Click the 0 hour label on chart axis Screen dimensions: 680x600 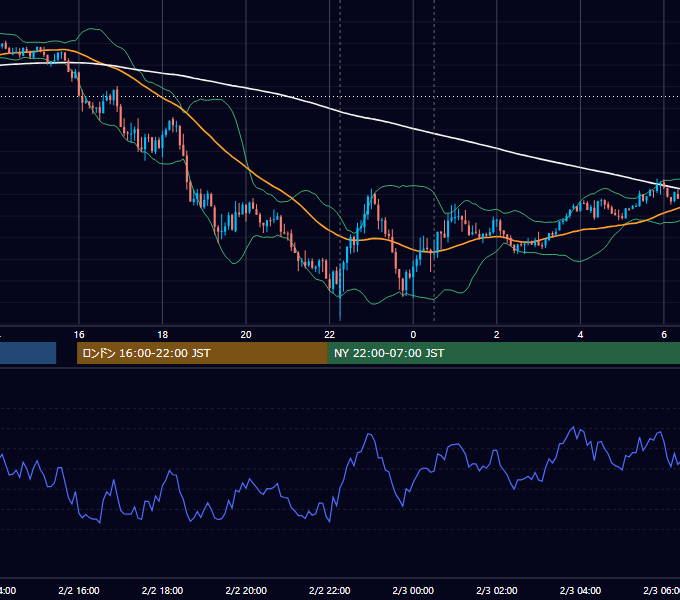tap(413, 335)
